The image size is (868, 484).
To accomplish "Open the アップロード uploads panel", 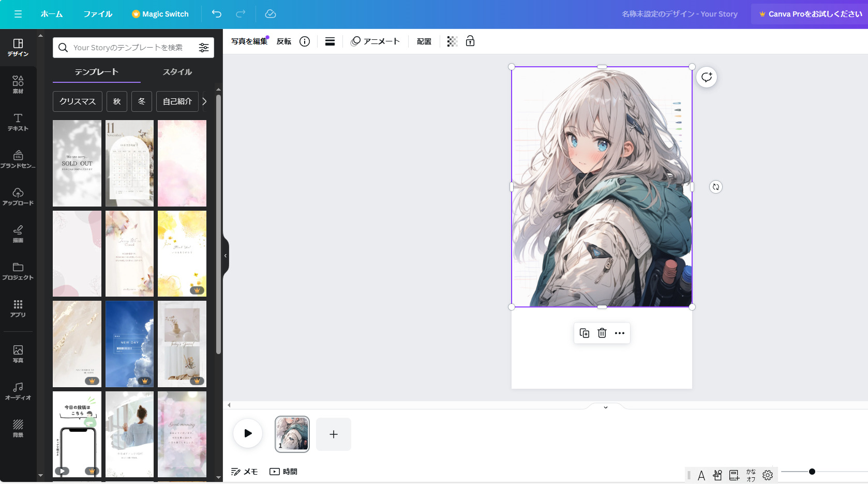I will (18, 196).
